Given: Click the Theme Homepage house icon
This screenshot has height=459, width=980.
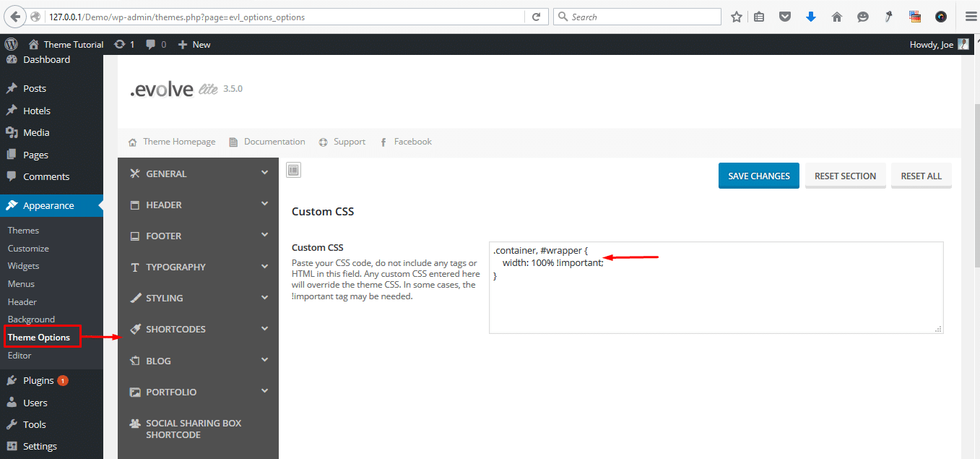Looking at the screenshot, I should (133, 142).
